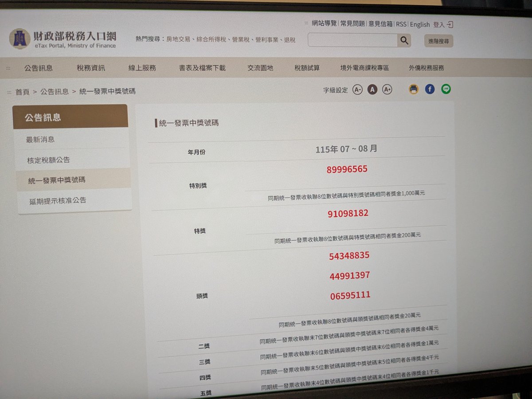Screen dimensions: 532x399
Task: Click hot search term 房地交易
Action: [x=179, y=39]
